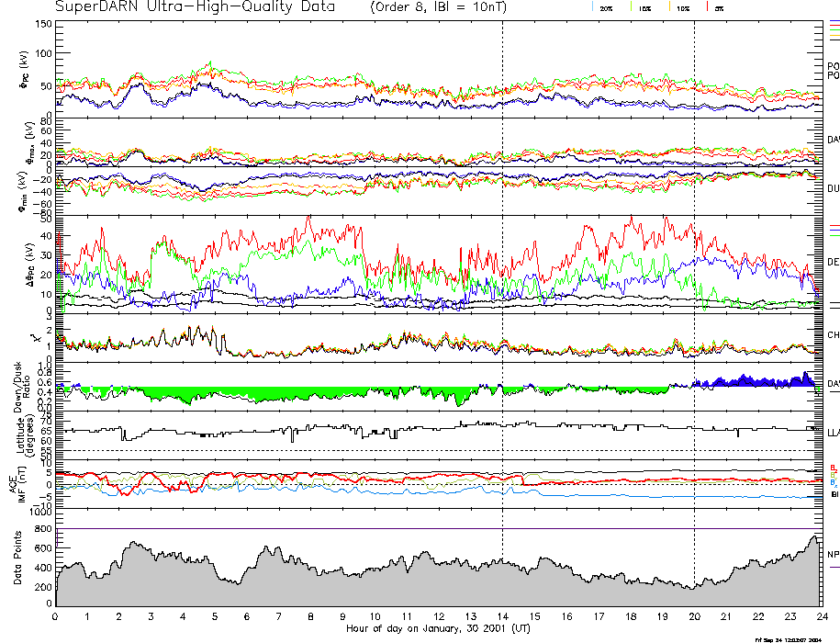Select the 10% legend entry
Screen dimensions: 840x643
(x=683, y=7)
